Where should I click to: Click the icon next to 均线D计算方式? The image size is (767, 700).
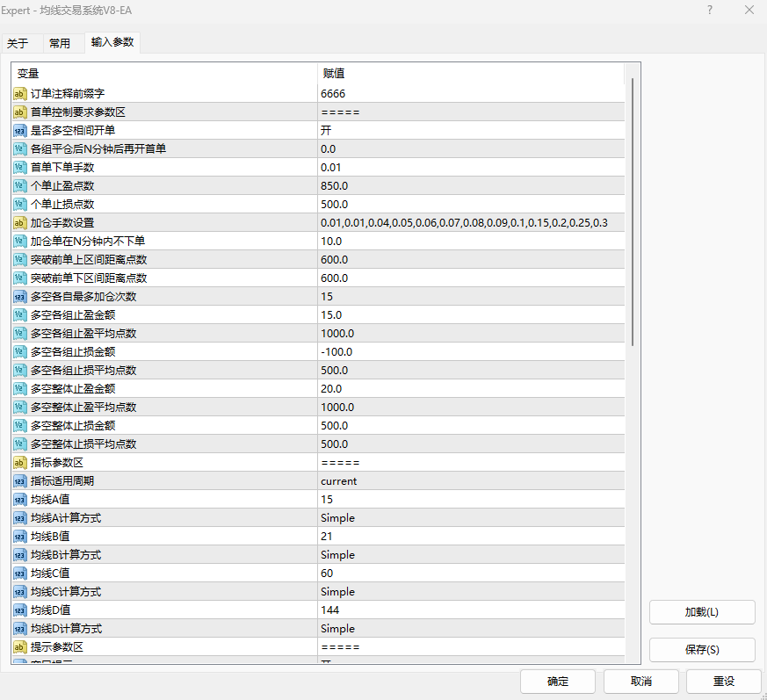click(20, 629)
